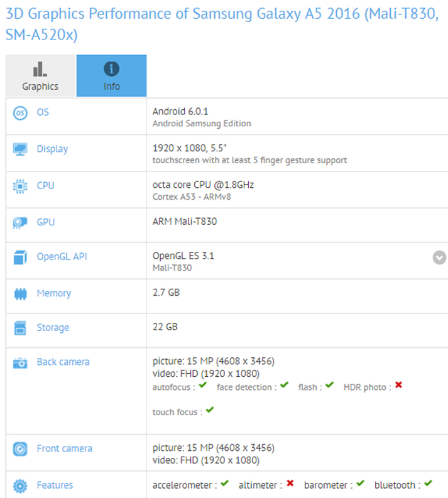Click the OpenGL API cube icon
This screenshot has height=498, width=448.
pos(20,257)
